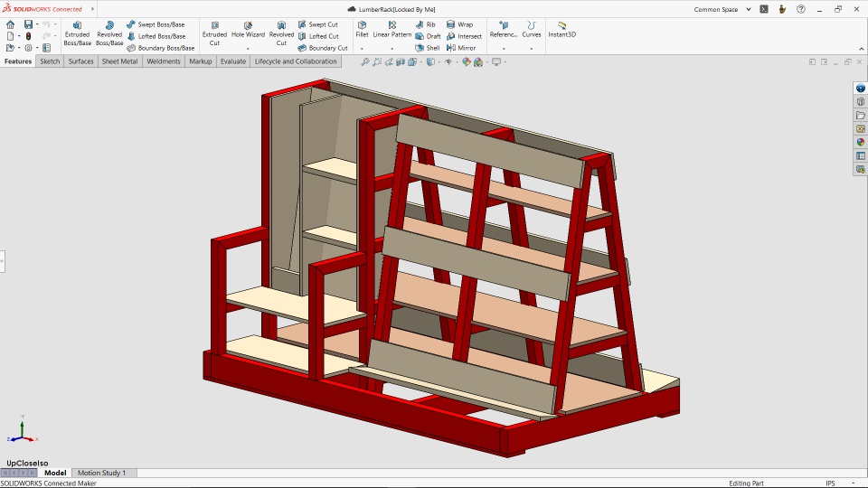Switch to Motion Study 1 tab
Image resolution: width=868 pixels, height=488 pixels.
pos(102,473)
